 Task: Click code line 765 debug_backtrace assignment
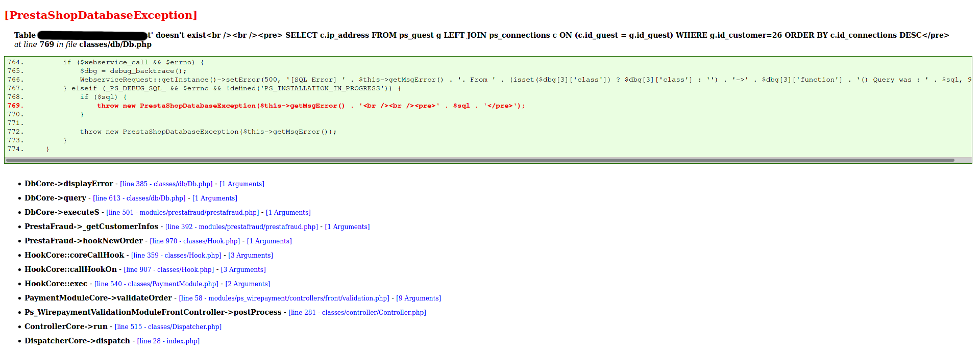(133, 71)
